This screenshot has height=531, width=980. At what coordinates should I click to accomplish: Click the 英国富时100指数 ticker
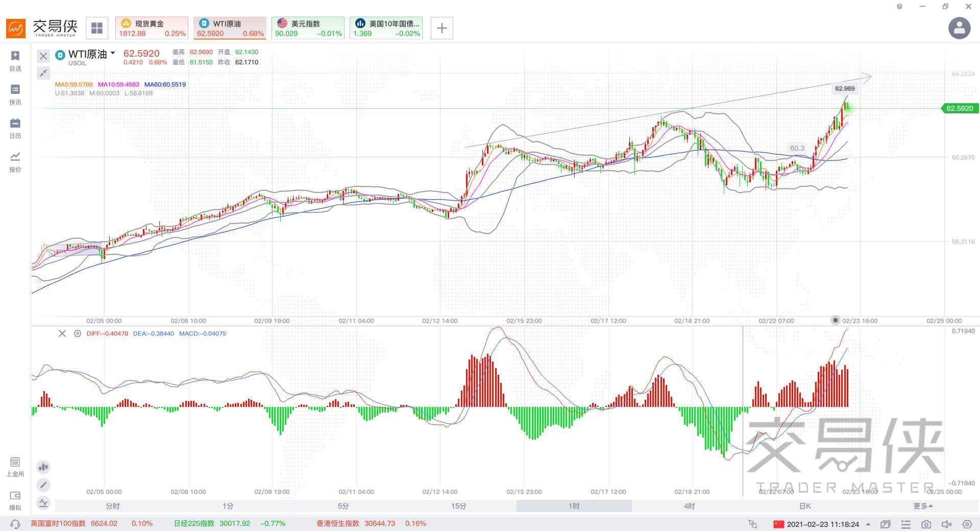91,524
